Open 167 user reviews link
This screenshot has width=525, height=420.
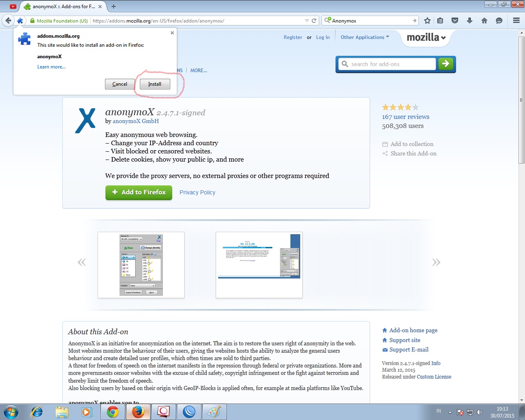tap(406, 117)
